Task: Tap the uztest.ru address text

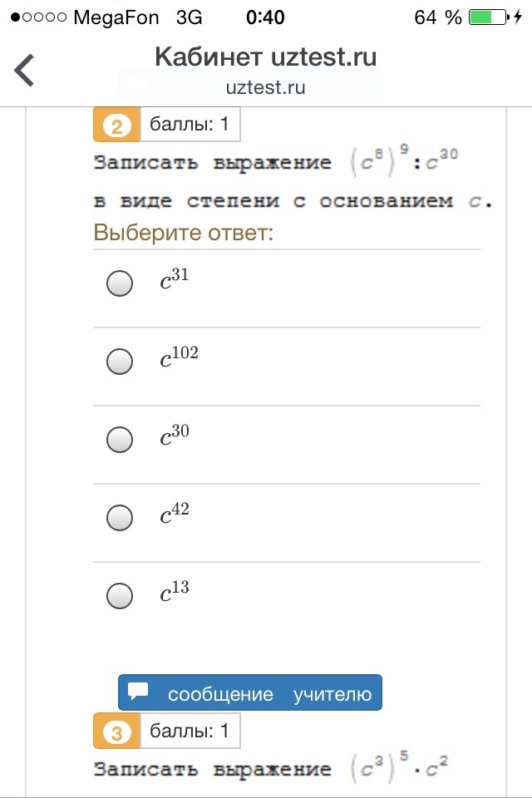Action: tap(265, 87)
